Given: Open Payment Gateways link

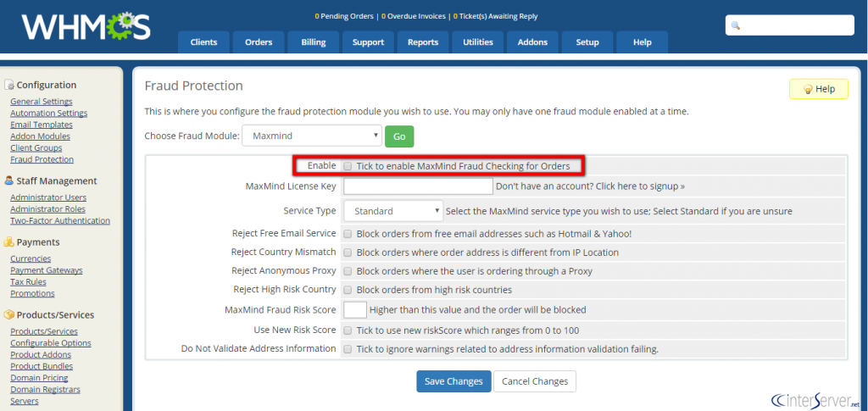Looking at the screenshot, I should (x=47, y=270).
